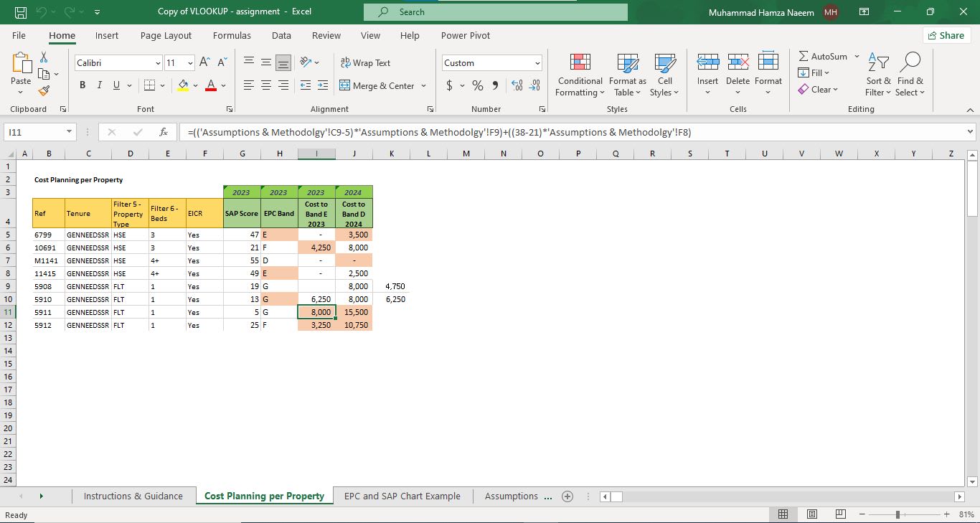This screenshot has width=980, height=523.
Task: Open the Formulas ribbon tab
Action: pyautogui.click(x=232, y=35)
